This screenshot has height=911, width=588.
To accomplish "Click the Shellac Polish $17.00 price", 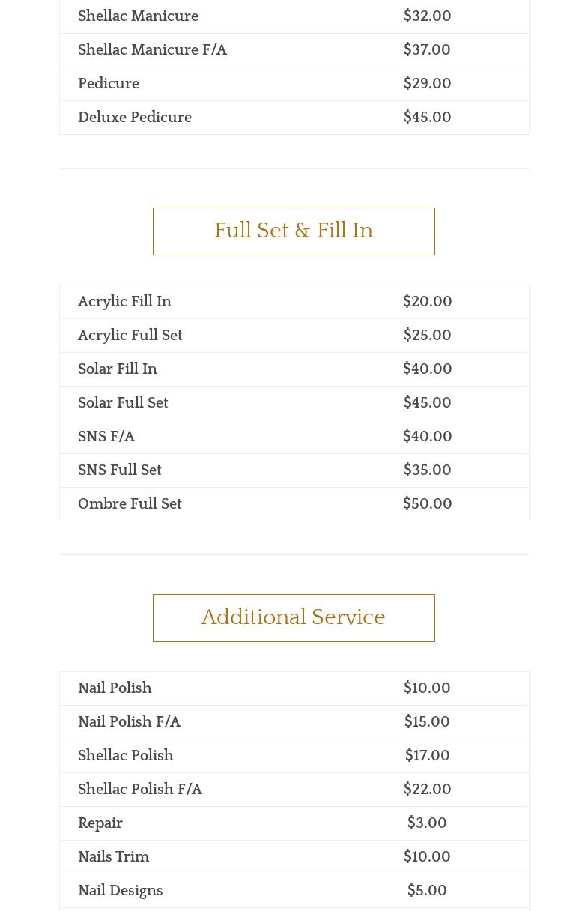I will tap(427, 756).
